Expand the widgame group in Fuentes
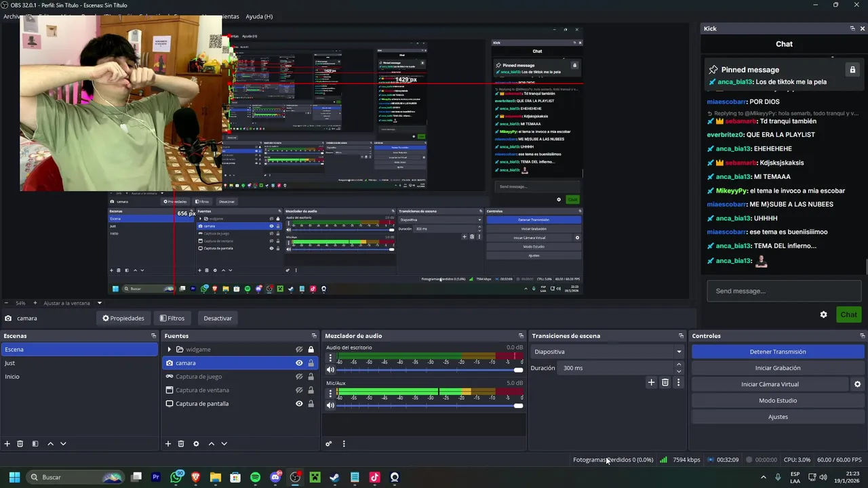The width and height of the screenshot is (868, 488). click(169, 350)
